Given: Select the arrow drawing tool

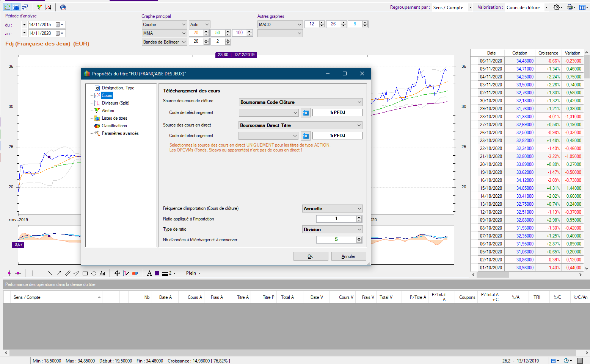Looking at the screenshot, I should 59,273.
